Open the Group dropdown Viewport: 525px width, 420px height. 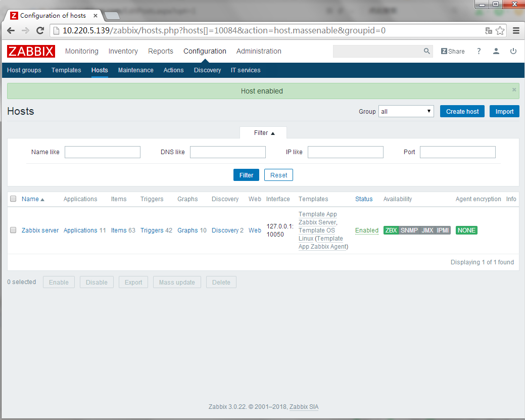coord(406,112)
